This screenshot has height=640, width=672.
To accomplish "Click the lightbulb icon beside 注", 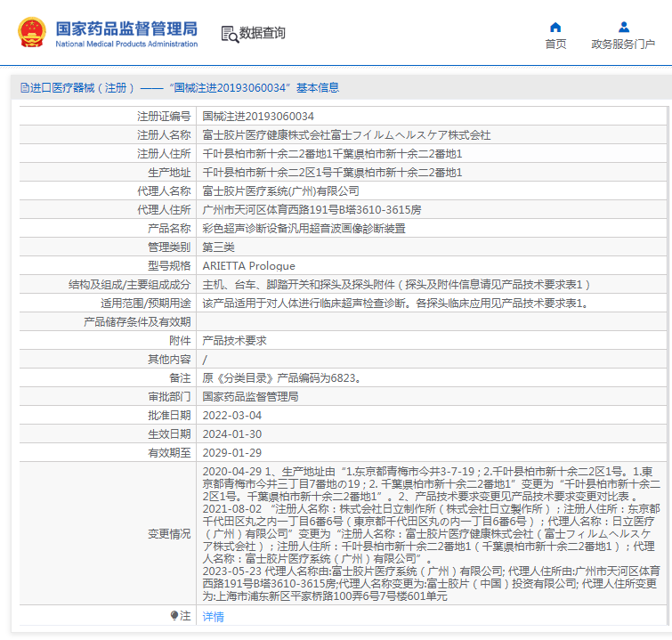I will click(x=174, y=616).
